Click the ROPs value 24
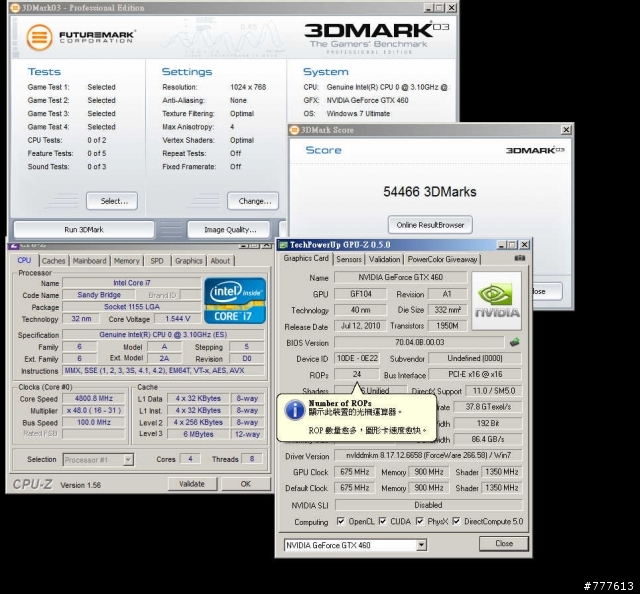The width and height of the screenshot is (640, 594). pyautogui.click(x=357, y=374)
